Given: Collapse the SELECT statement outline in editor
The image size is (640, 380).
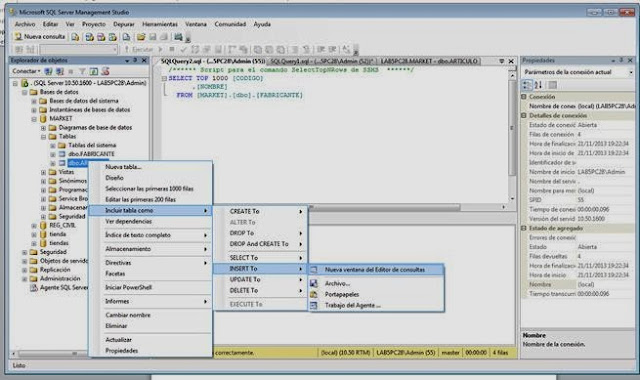Looking at the screenshot, I should tap(164, 78).
